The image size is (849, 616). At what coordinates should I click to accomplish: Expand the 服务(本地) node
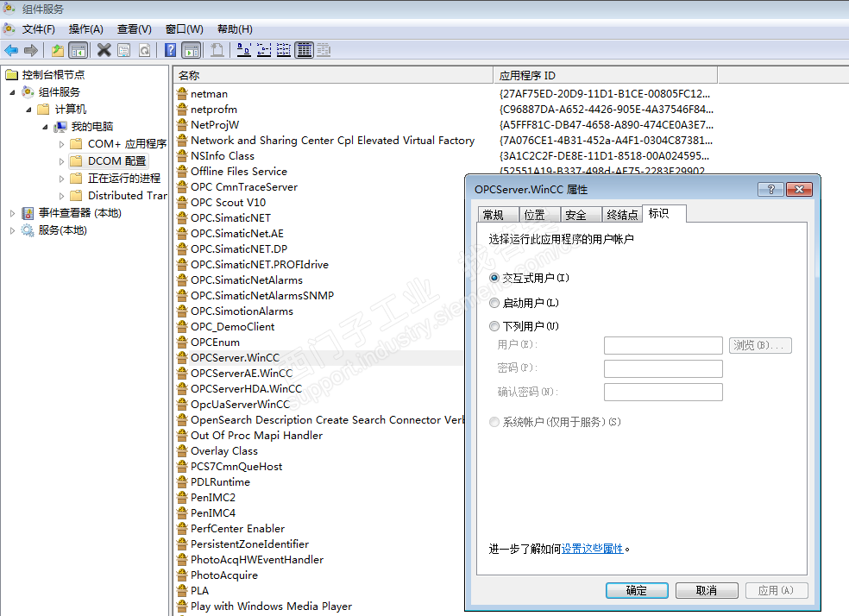tap(12, 230)
